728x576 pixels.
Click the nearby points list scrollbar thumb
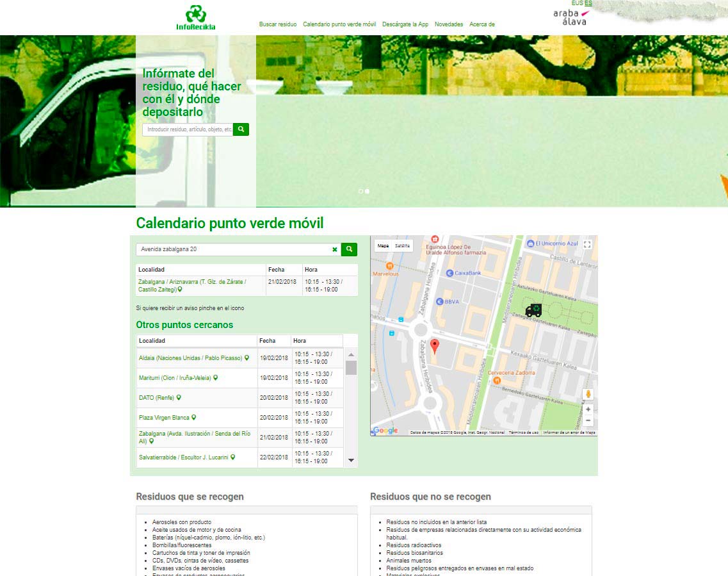coord(351,367)
